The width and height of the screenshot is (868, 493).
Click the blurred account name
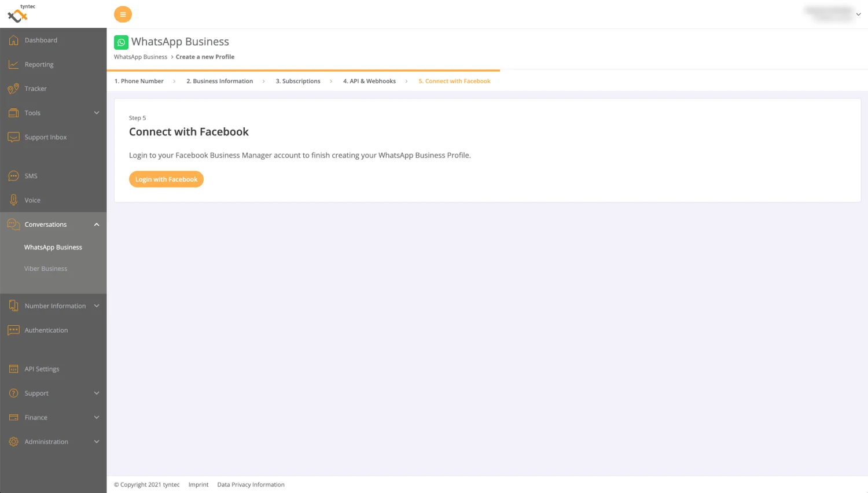click(829, 14)
